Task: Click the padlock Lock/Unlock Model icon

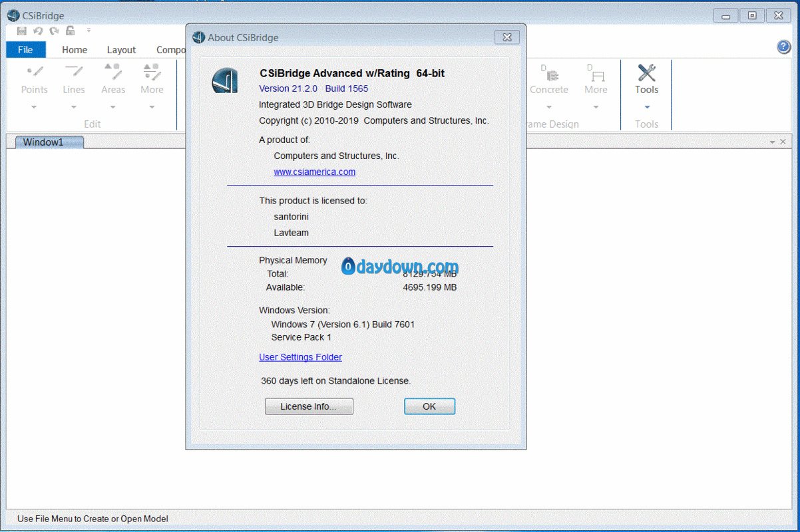Action: click(x=70, y=31)
